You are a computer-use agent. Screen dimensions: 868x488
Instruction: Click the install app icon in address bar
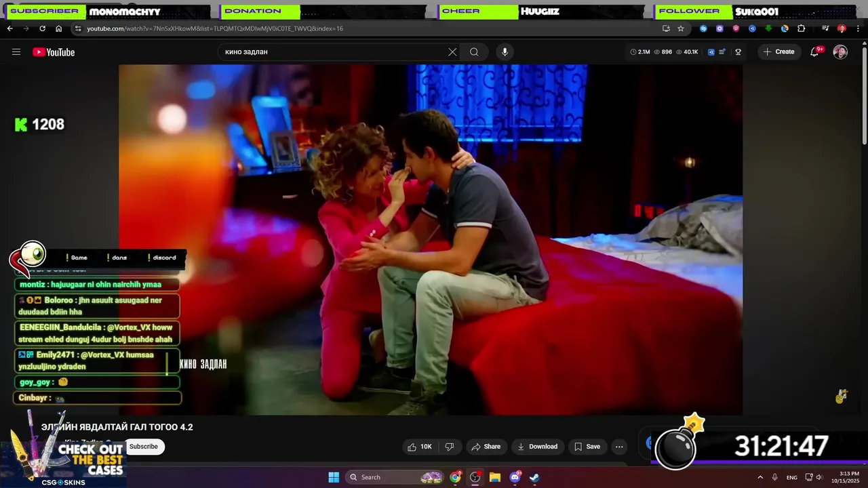[x=666, y=28]
